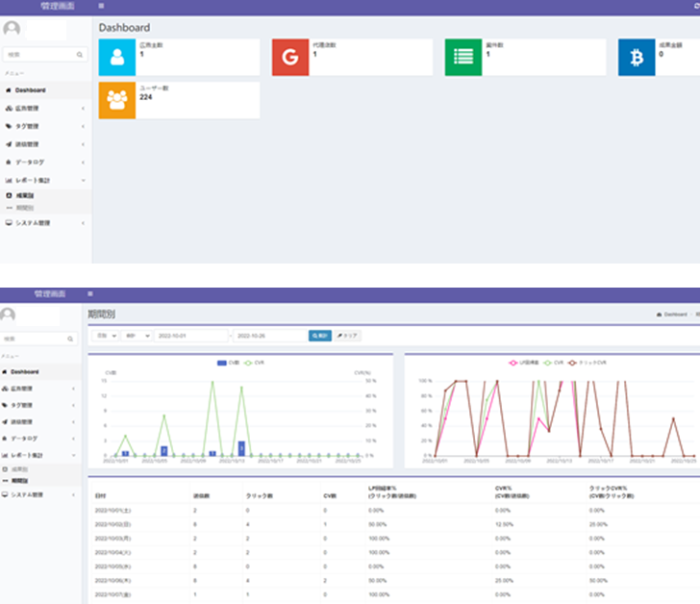Screen dimensions: 700x604
Task: Toggle the クリックCVR brown line legend
Action: pos(587,363)
